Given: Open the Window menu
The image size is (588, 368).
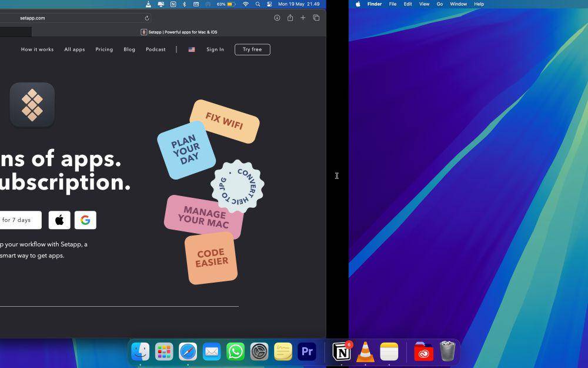Looking at the screenshot, I should [459, 4].
